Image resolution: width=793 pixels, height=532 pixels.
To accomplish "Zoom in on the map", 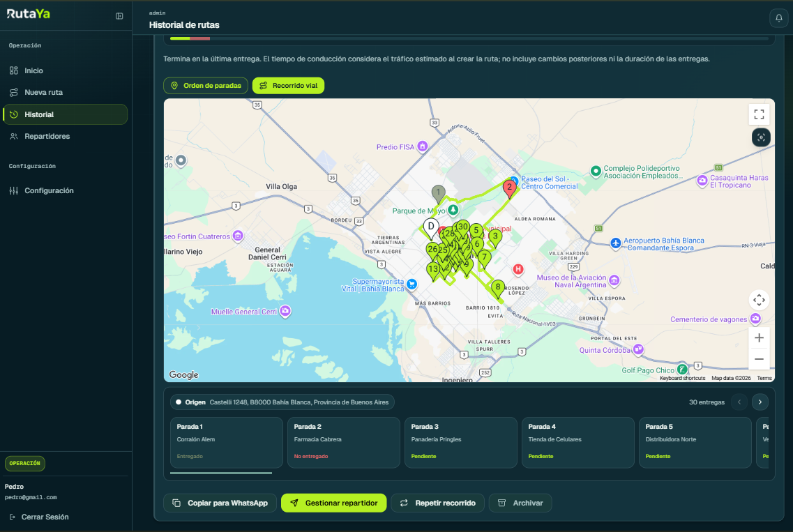I will coord(759,337).
